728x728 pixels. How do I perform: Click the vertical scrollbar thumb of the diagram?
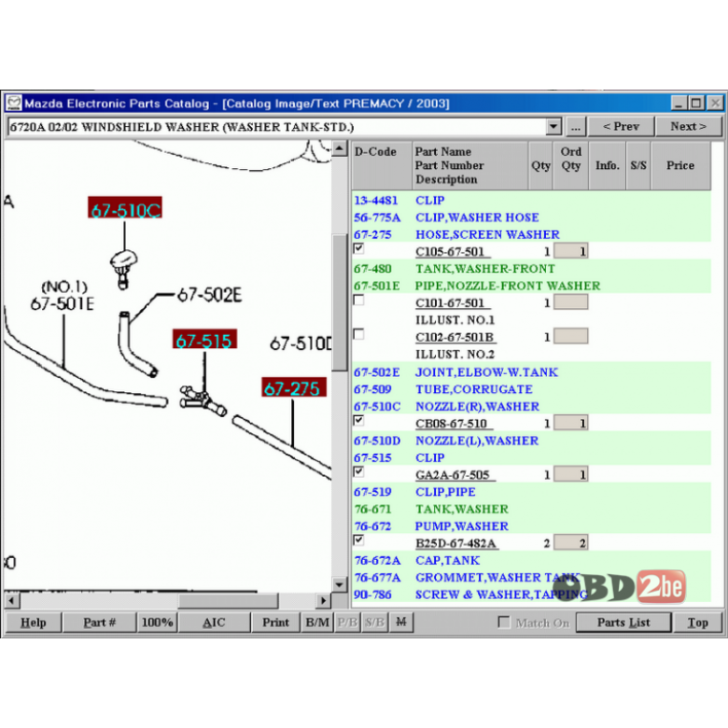tap(340, 302)
